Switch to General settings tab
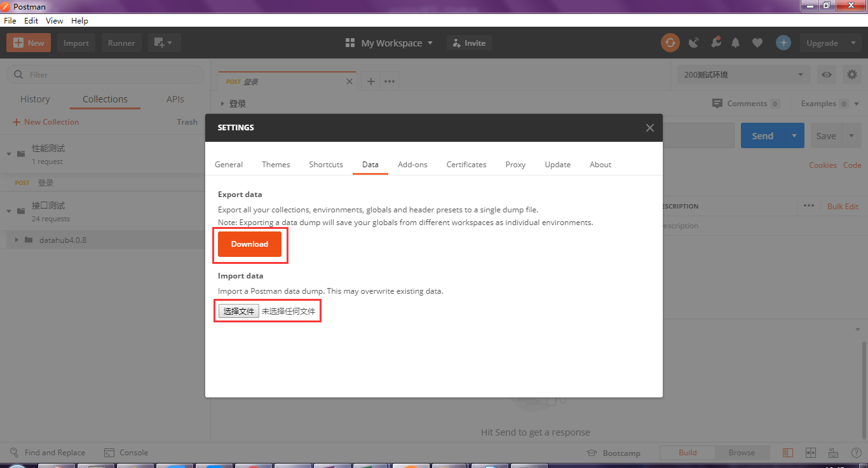 click(x=229, y=164)
